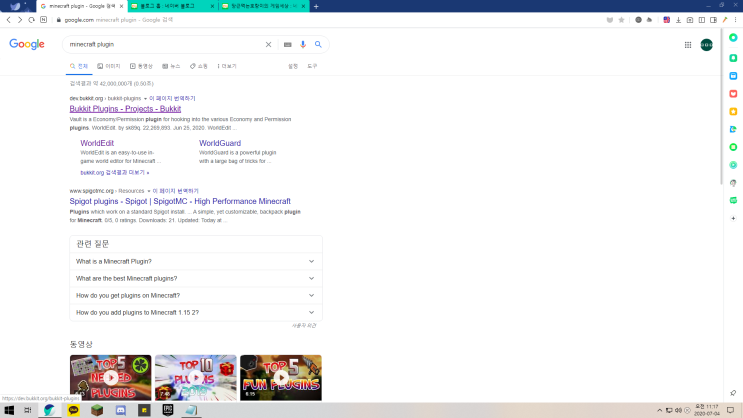Open the 더보기 more menu

pyautogui.click(x=227, y=66)
